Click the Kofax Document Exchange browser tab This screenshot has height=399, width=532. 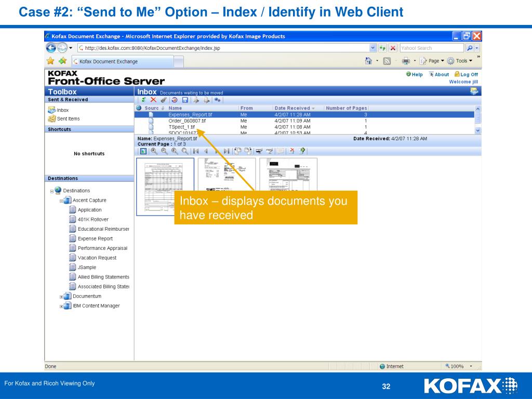coord(122,61)
